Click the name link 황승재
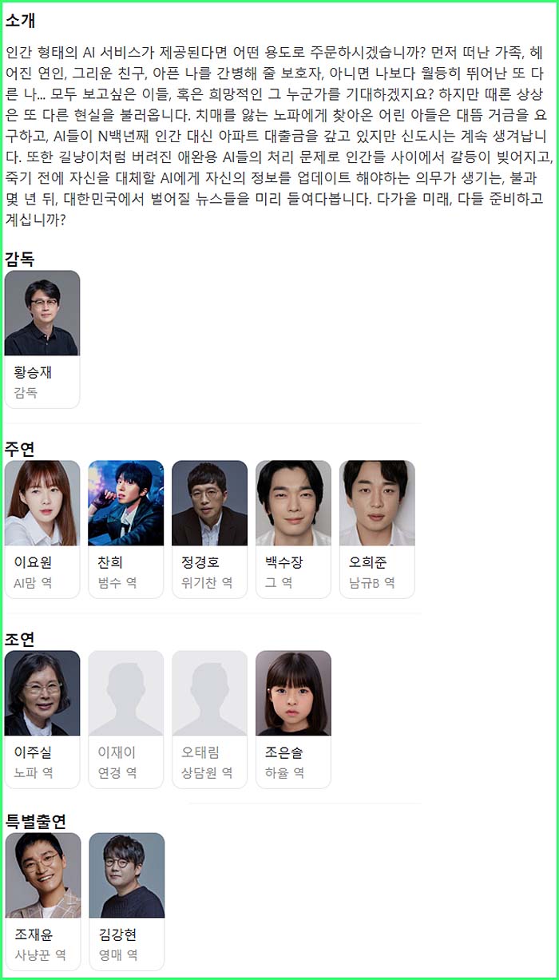 coord(33,372)
